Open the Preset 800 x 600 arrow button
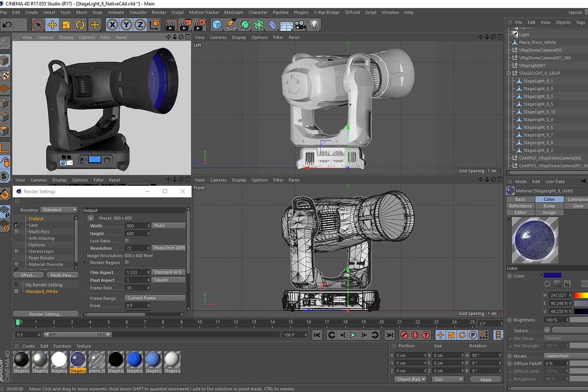This screenshot has height=392, width=588. pos(91,218)
